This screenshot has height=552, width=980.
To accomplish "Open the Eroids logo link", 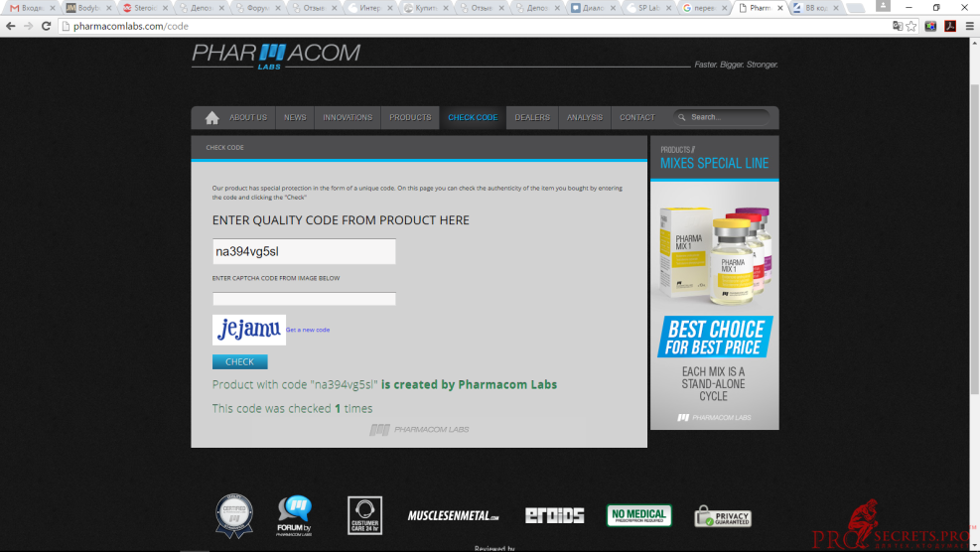I will pyautogui.click(x=554, y=515).
